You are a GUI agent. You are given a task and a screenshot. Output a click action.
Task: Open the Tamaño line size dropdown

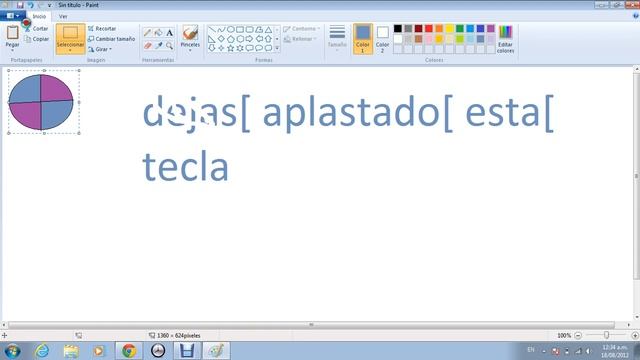tap(337, 38)
